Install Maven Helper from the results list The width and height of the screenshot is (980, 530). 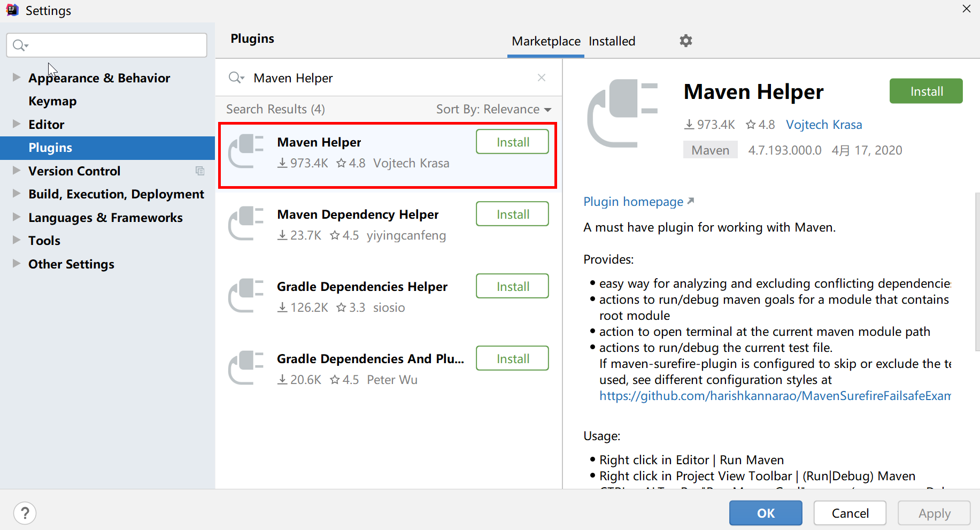(512, 142)
